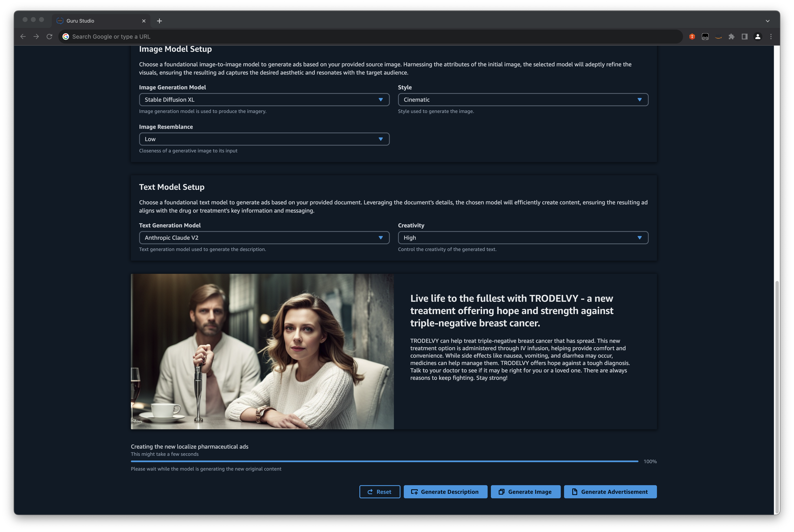Screen dimensions: 794x532
Task: Click the browser back arrow
Action: pyautogui.click(x=23, y=37)
